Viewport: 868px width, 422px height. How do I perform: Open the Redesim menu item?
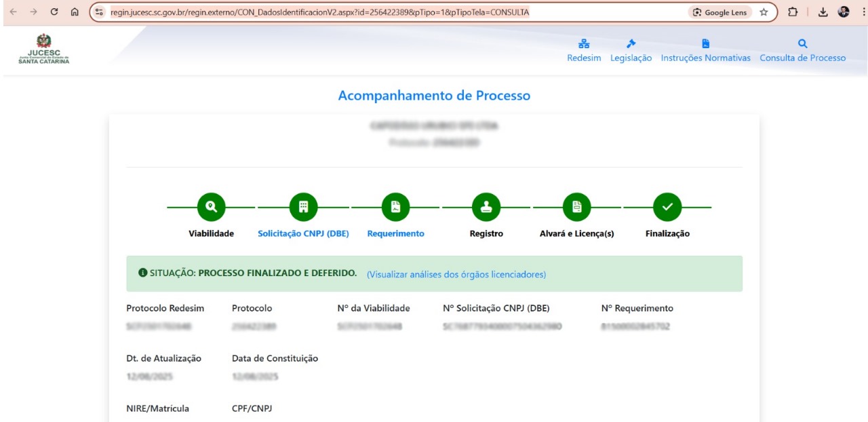(584, 52)
